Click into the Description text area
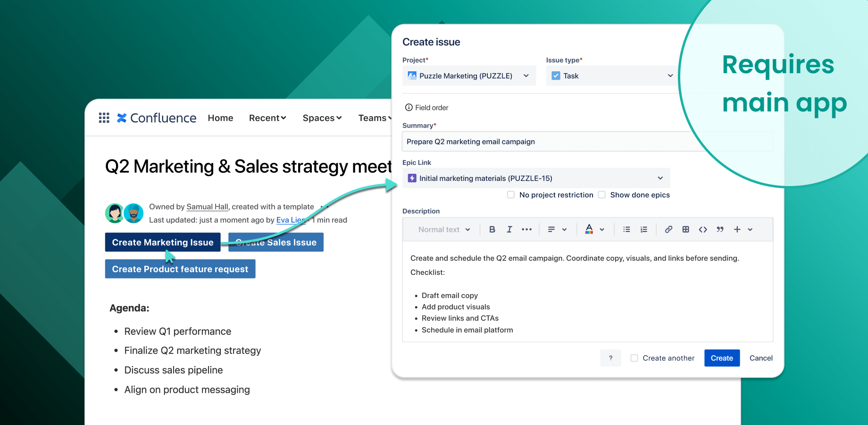This screenshot has height=425, width=868. pyautogui.click(x=588, y=291)
